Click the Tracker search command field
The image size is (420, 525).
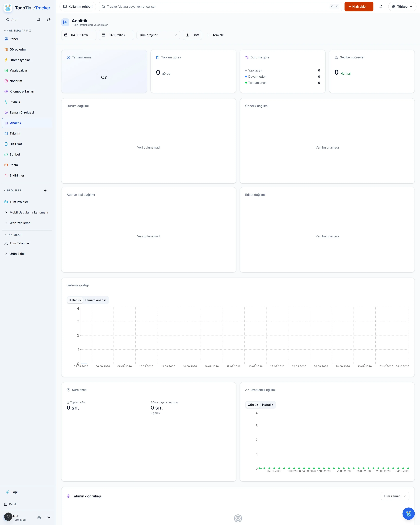click(x=220, y=7)
